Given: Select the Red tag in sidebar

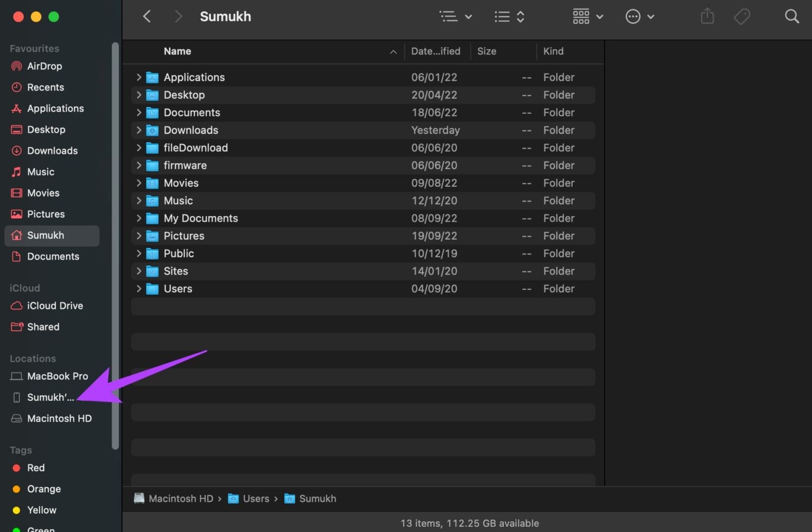Looking at the screenshot, I should click(x=35, y=468).
